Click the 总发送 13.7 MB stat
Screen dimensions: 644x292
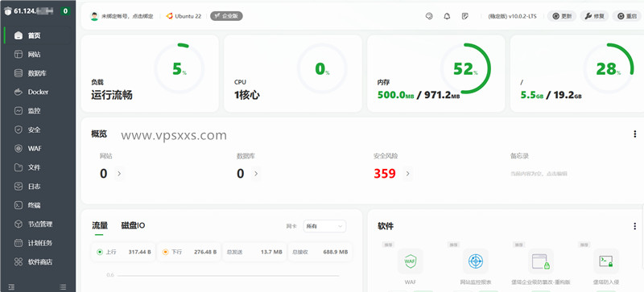[254, 252]
